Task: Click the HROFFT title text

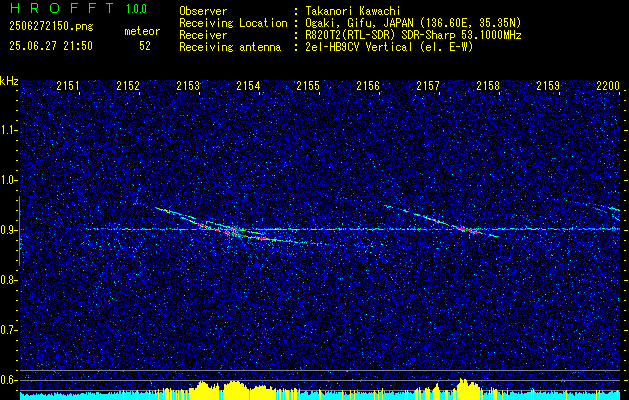Action: (x=62, y=8)
